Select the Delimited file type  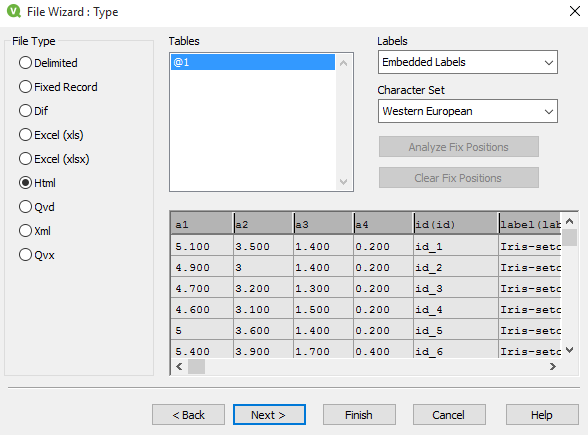click(x=48, y=63)
